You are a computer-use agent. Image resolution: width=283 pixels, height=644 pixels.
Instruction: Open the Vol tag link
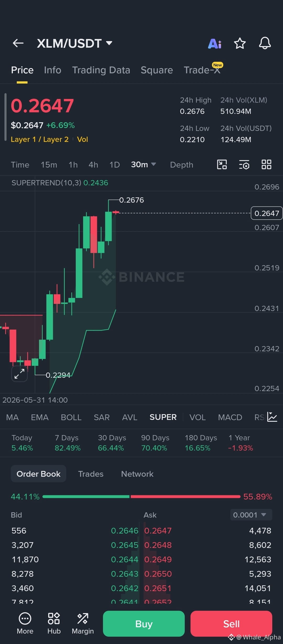click(x=82, y=139)
